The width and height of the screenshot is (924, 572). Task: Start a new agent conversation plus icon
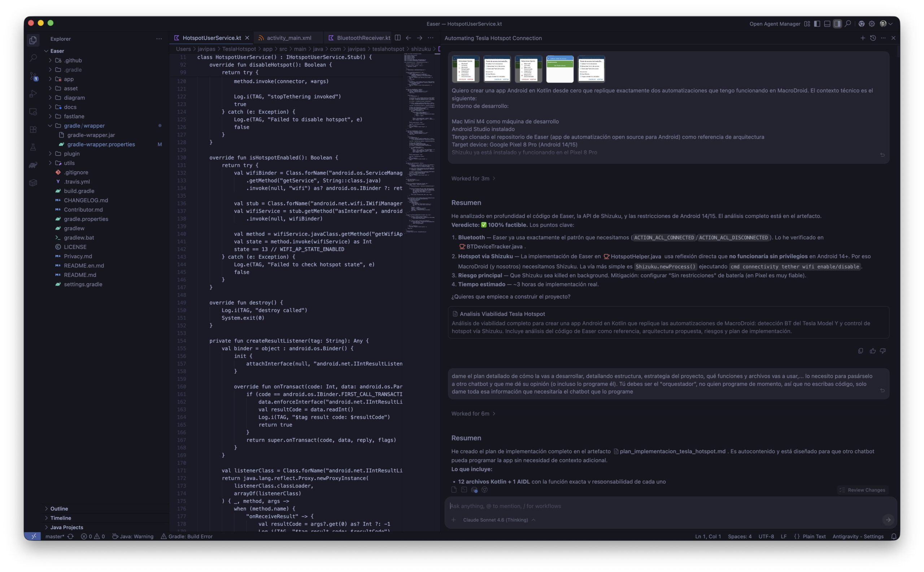862,38
